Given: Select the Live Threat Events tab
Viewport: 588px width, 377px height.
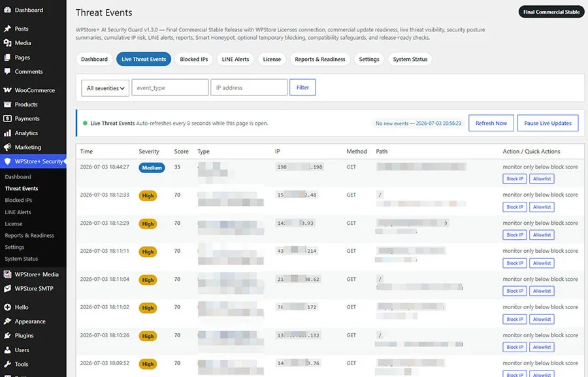Looking at the screenshot, I should click(x=144, y=59).
